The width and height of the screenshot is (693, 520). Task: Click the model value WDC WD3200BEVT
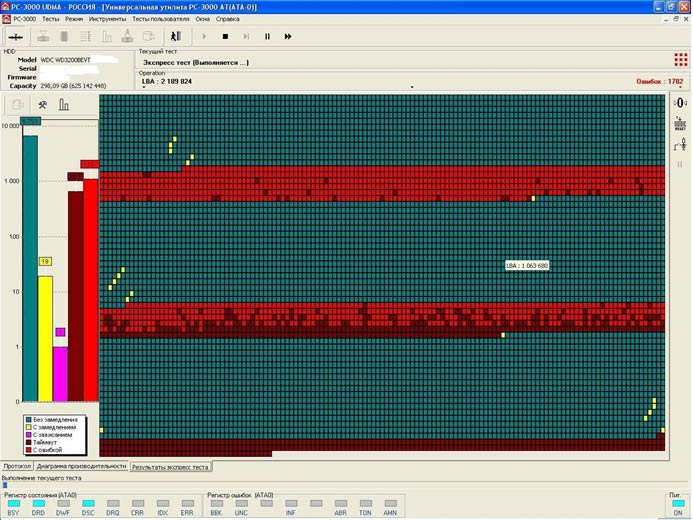point(65,60)
